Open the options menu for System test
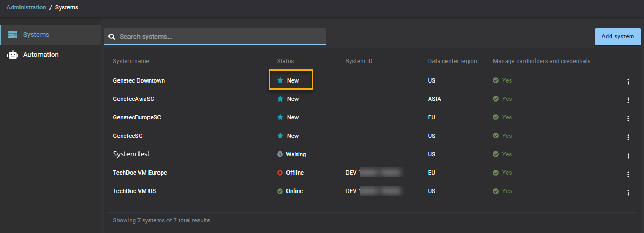Screen dimensions: 644x233 628,155
